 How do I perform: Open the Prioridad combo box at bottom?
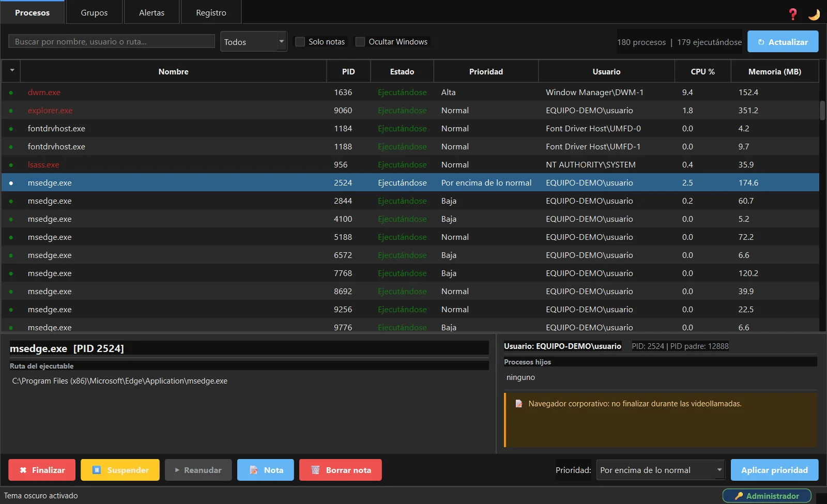661,470
